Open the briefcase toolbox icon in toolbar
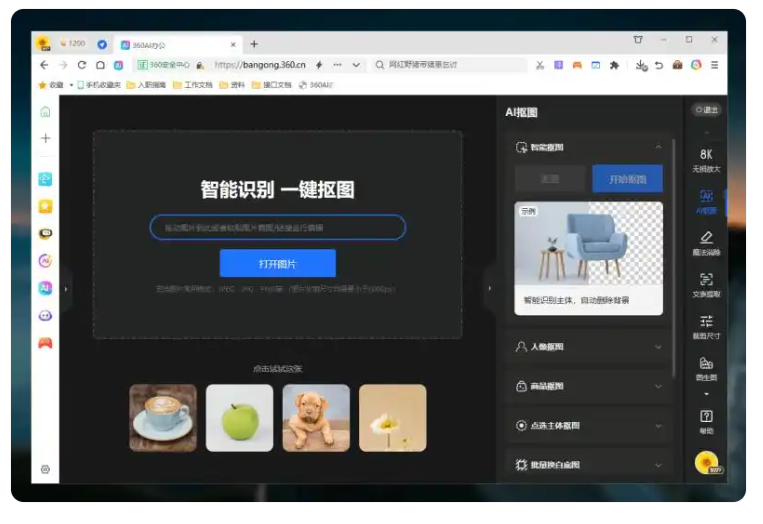Viewport: 763px width, 524px height. pos(677,65)
